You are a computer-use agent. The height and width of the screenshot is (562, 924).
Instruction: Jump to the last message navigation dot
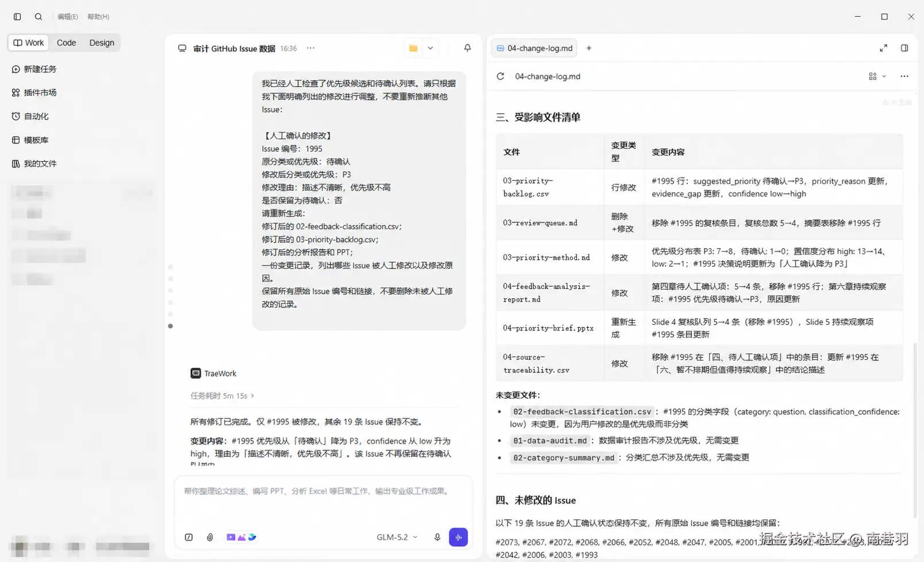tap(171, 326)
